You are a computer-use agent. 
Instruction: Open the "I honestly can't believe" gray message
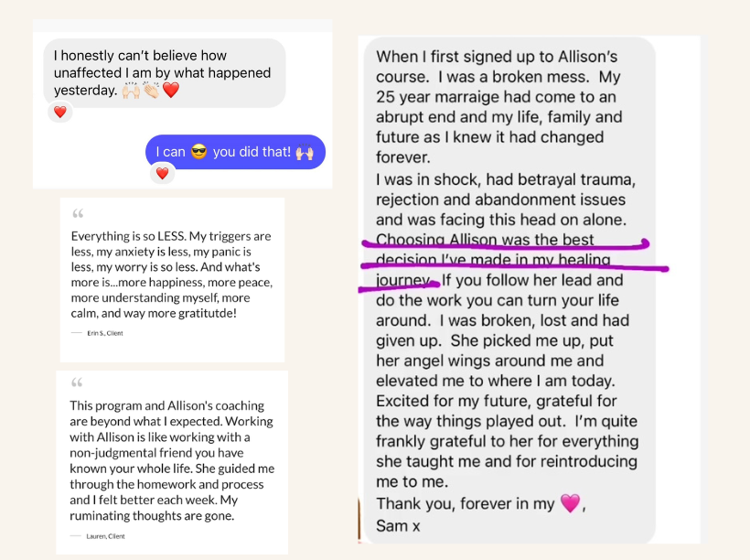165,72
